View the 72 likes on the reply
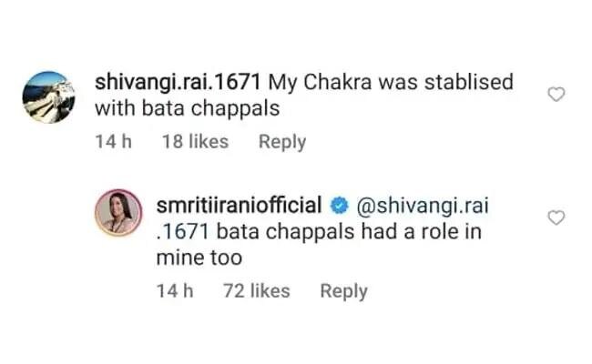Screen dimensions: 592x364 coord(256,291)
